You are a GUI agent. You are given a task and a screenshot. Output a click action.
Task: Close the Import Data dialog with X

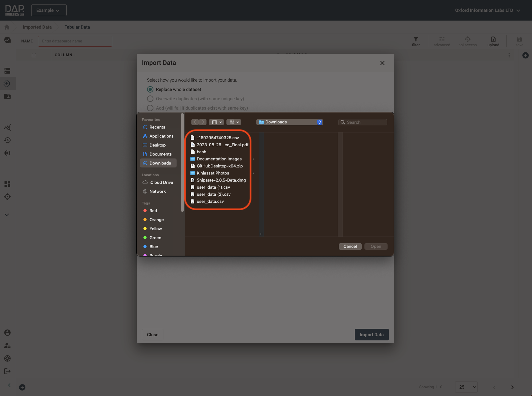pos(382,63)
